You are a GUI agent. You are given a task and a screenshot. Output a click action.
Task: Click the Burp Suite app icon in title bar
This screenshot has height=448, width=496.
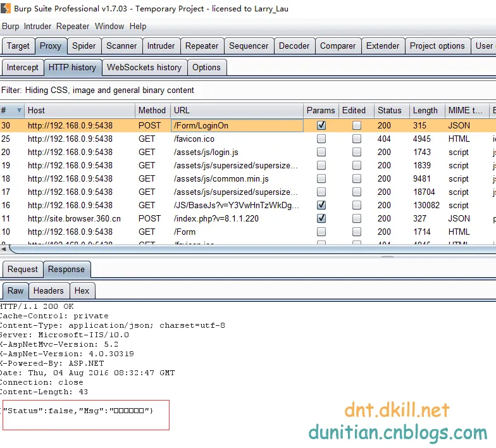click(x=6, y=8)
